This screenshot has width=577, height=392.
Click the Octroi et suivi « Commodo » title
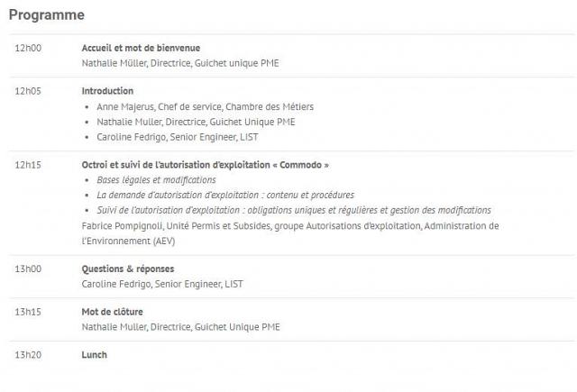pos(206,165)
